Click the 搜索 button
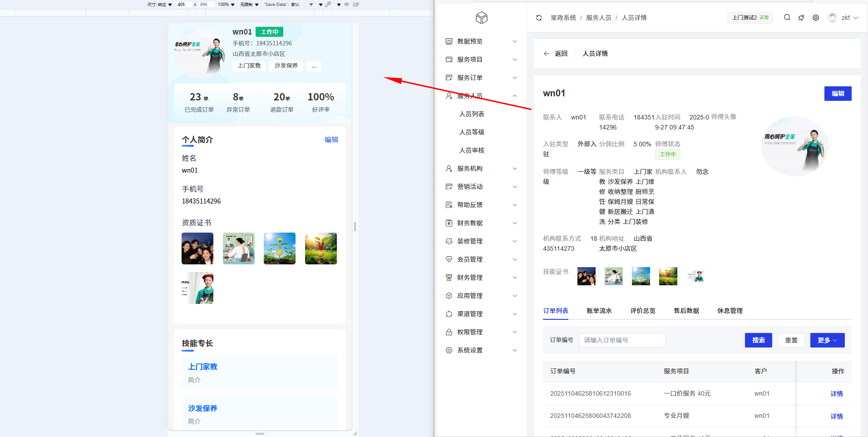Screen dimensions: 868x437 click(758, 340)
